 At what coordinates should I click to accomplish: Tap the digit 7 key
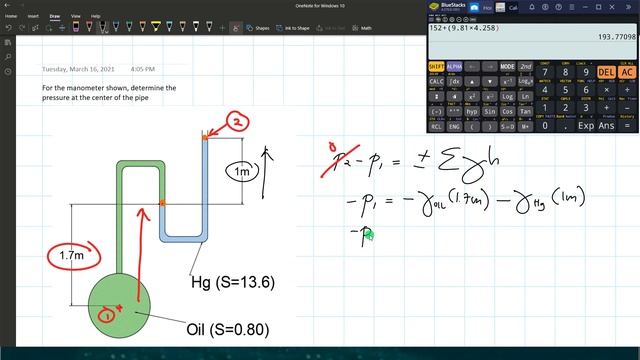point(545,72)
